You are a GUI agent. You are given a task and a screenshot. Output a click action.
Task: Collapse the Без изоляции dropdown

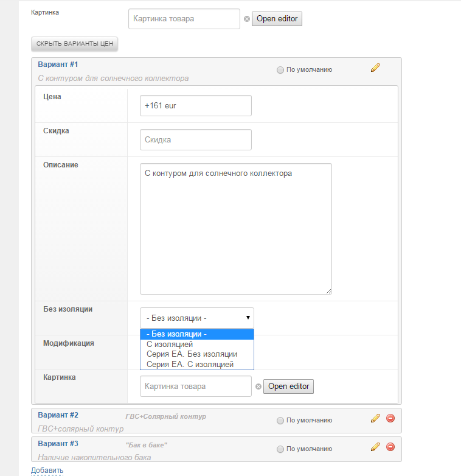(196, 318)
